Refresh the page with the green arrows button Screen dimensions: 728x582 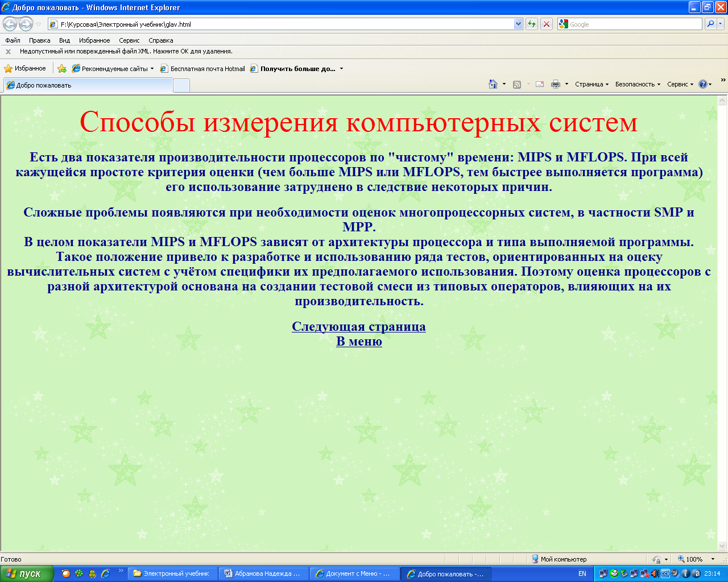pyautogui.click(x=532, y=24)
